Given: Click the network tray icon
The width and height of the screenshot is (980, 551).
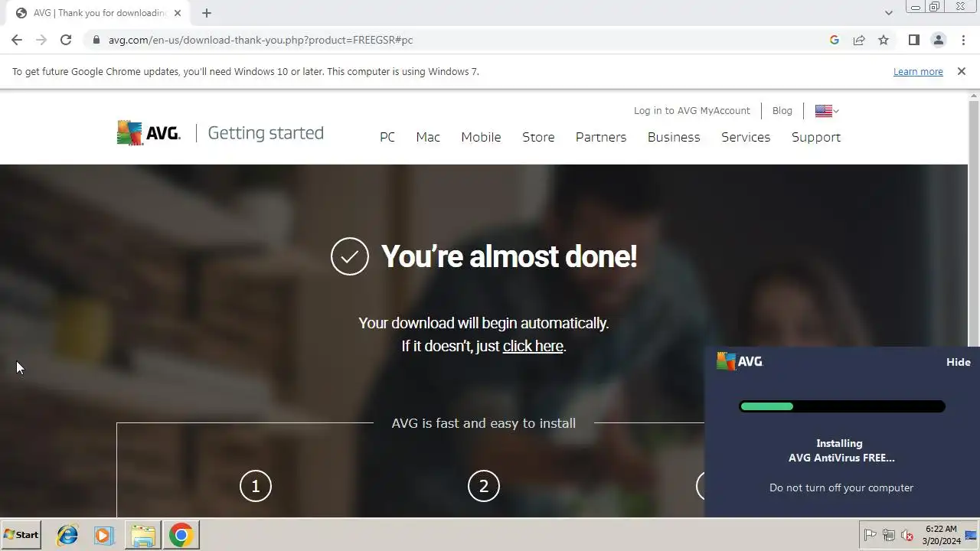Looking at the screenshot, I should click(889, 536).
